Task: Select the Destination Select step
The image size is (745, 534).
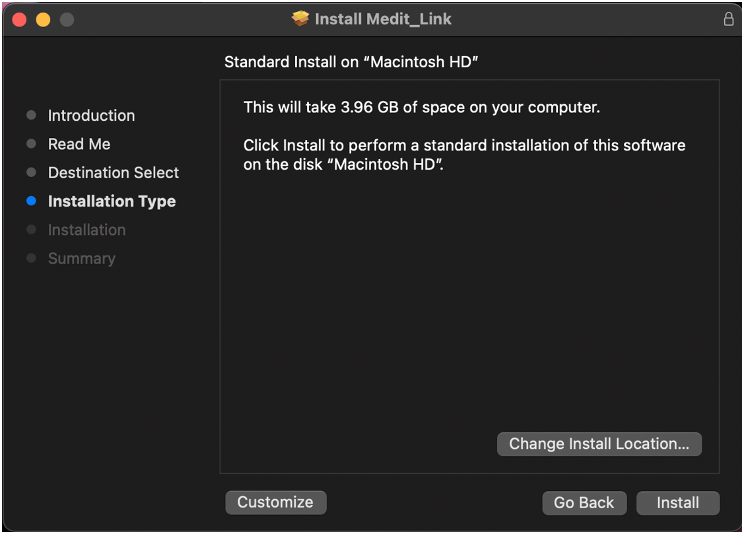Action: coord(114,172)
